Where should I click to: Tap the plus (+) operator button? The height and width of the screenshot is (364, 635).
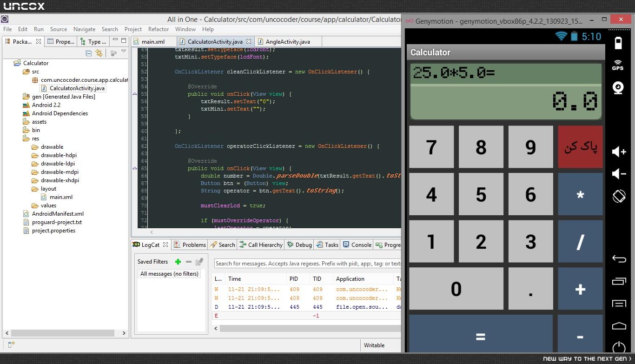tap(580, 289)
